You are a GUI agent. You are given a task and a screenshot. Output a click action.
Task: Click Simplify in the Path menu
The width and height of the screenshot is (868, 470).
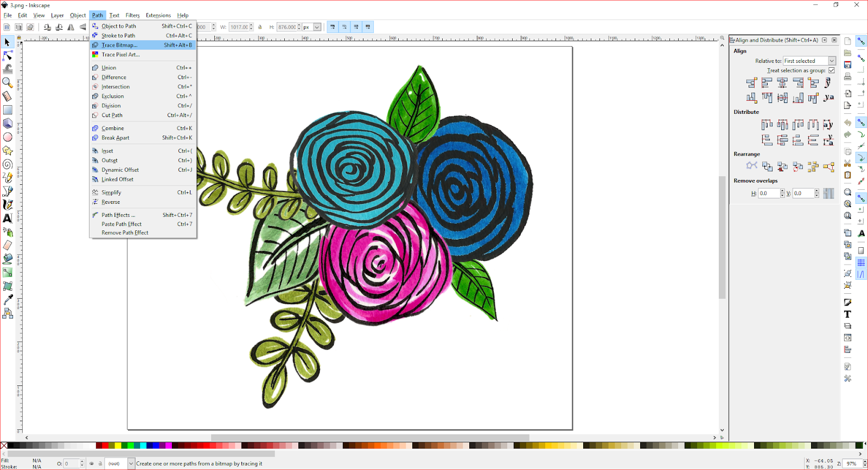(x=111, y=192)
